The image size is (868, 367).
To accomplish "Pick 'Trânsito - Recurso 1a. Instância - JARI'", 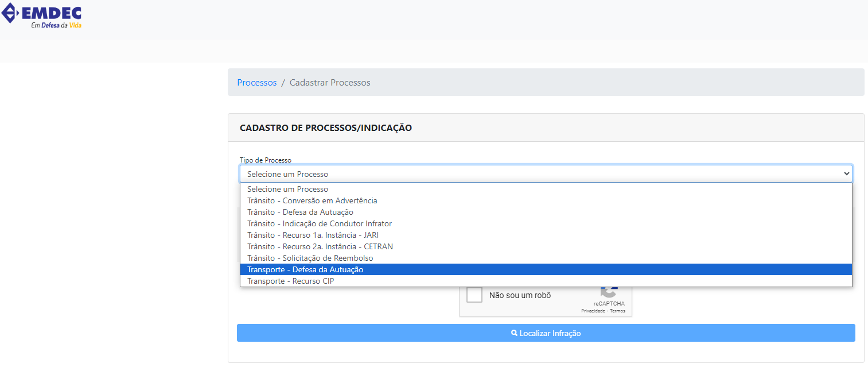I will point(313,235).
